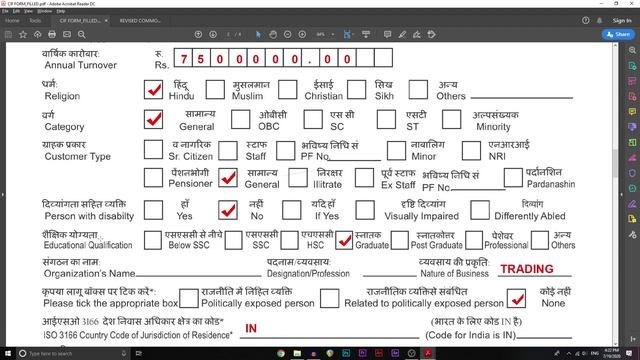This screenshot has height=360, width=640.
Task: Untick the None political exposure checkbox
Action: 516,298
